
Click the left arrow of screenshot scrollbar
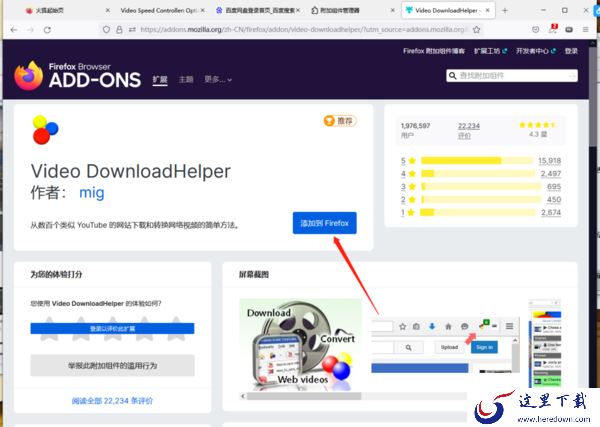[x=243, y=396]
